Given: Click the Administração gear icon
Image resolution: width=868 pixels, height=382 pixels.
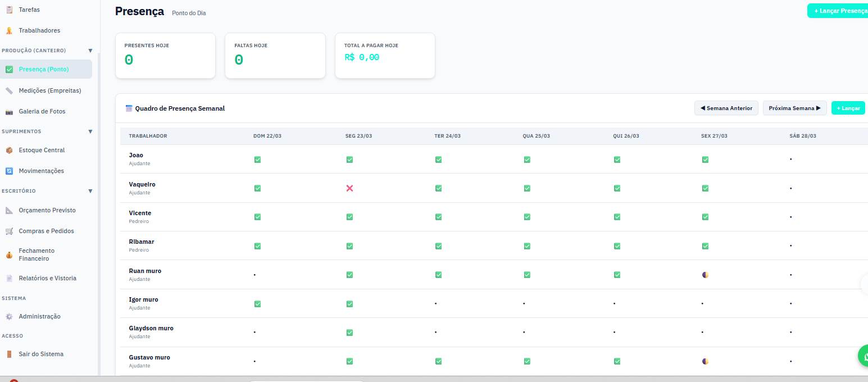Looking at the screenshot, I should (x=9, y=316).
